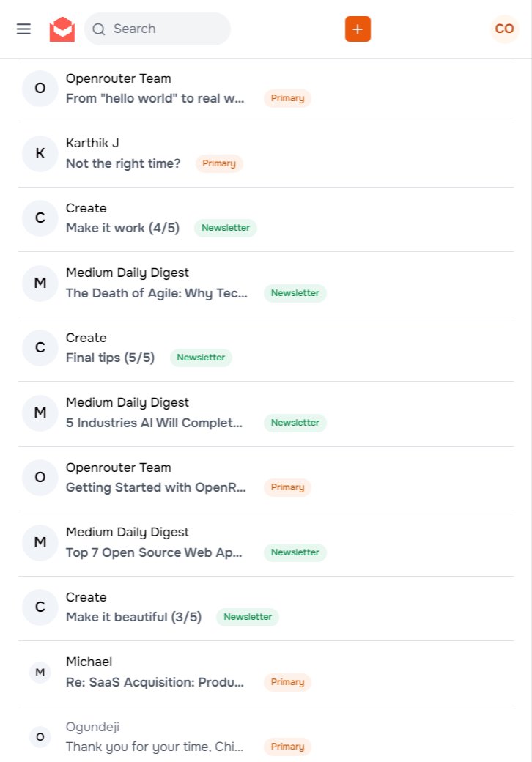The image size is (532, 762).
Task: Click Newsletter tag on "Make it work (4/5)"
Action: point(226,228)
